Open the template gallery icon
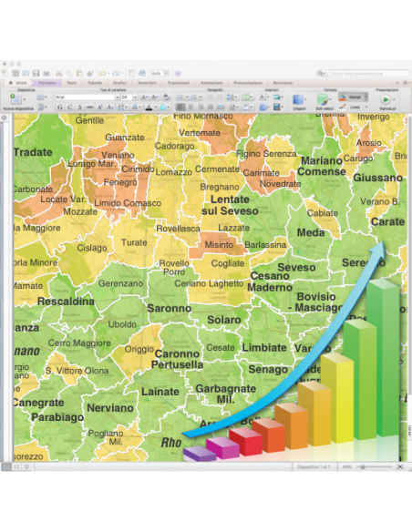Viewport: 412px width, 532px height. point(15,73)
